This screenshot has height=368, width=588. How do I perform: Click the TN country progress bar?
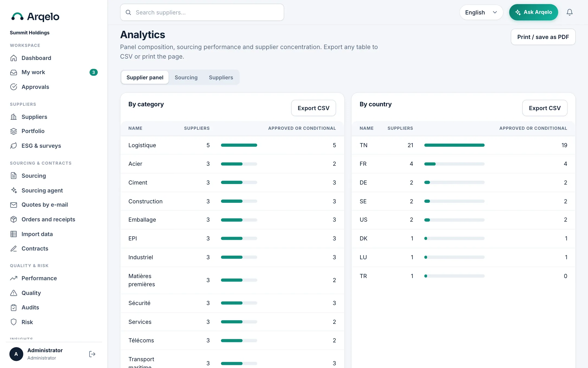click(454, 145)
